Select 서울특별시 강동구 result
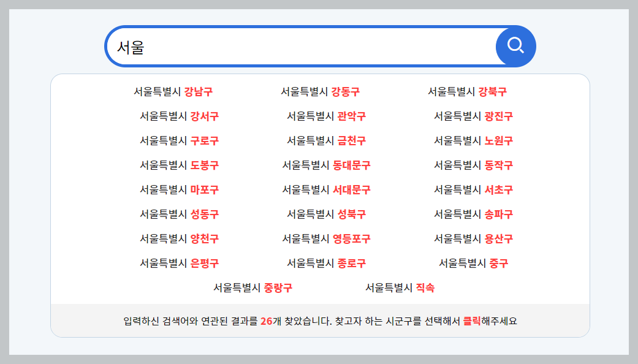This screenshot has height=364, width=638. [320, 91]
